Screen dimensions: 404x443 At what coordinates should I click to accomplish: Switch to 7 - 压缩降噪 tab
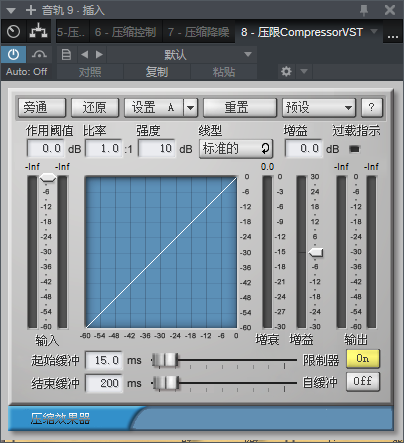(199, 32)
